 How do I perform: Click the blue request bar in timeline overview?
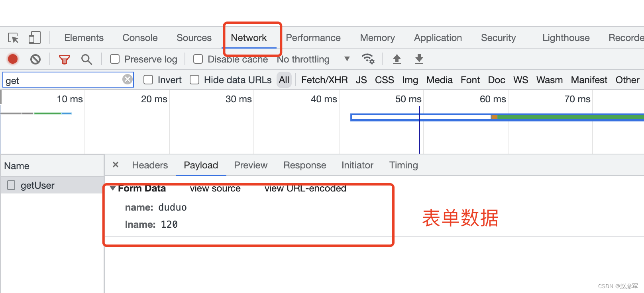497,117
